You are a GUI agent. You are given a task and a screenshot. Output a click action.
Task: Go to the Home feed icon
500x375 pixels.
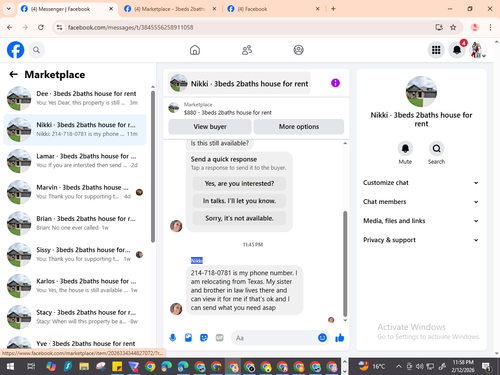(195, 50)
